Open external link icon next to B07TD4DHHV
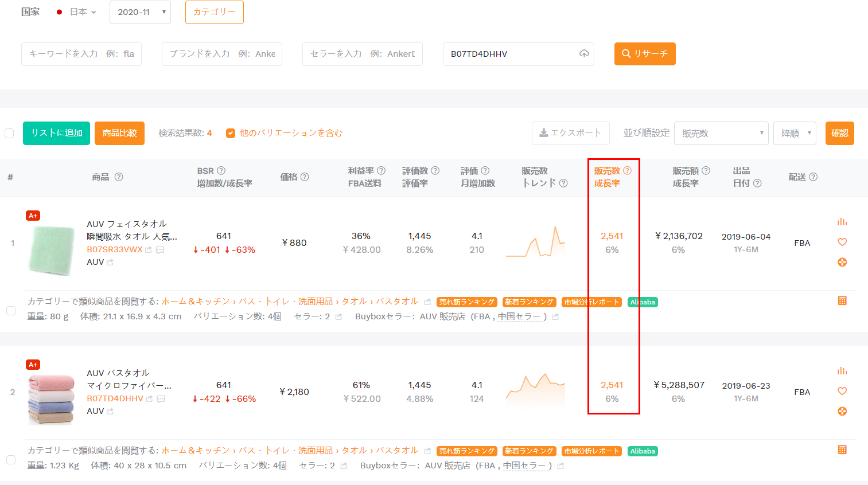 click(150, 399)
